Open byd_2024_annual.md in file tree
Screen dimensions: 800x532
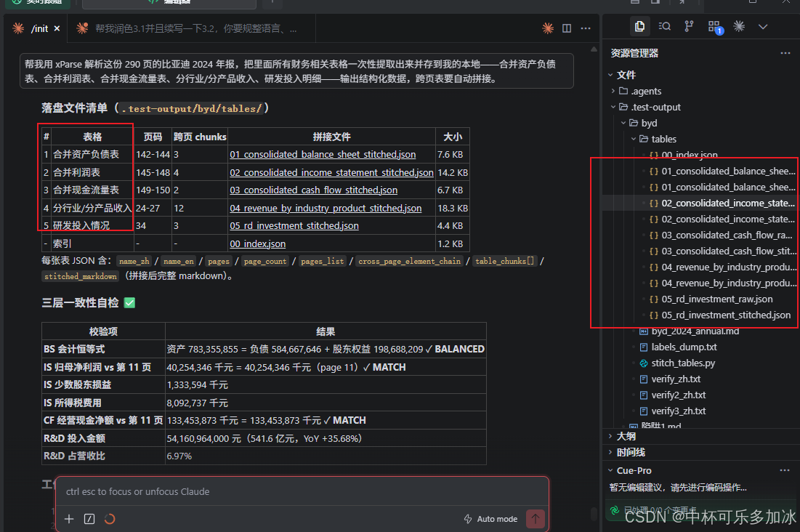695,331
